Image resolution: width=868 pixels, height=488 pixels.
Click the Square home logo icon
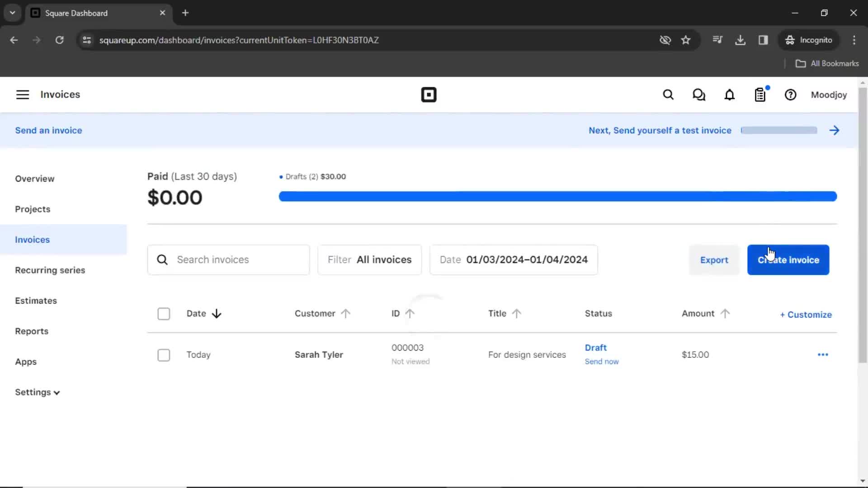[x=428, y=95]
